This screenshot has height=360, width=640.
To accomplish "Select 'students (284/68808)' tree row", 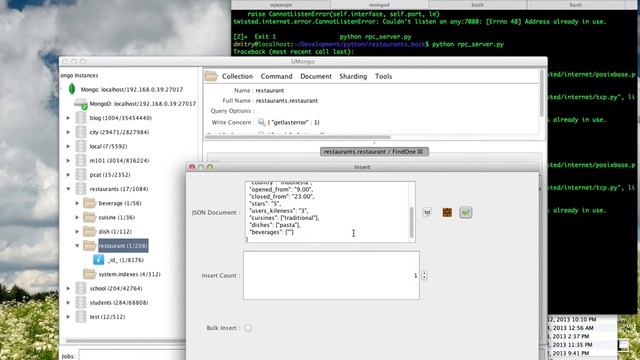I will coord(119,302).
